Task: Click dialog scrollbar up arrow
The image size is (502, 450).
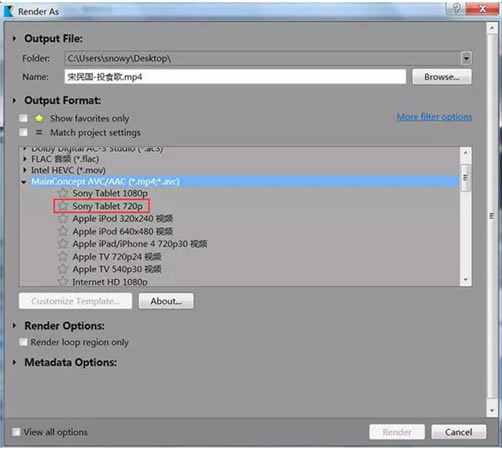Action: (x=492, y=28)
